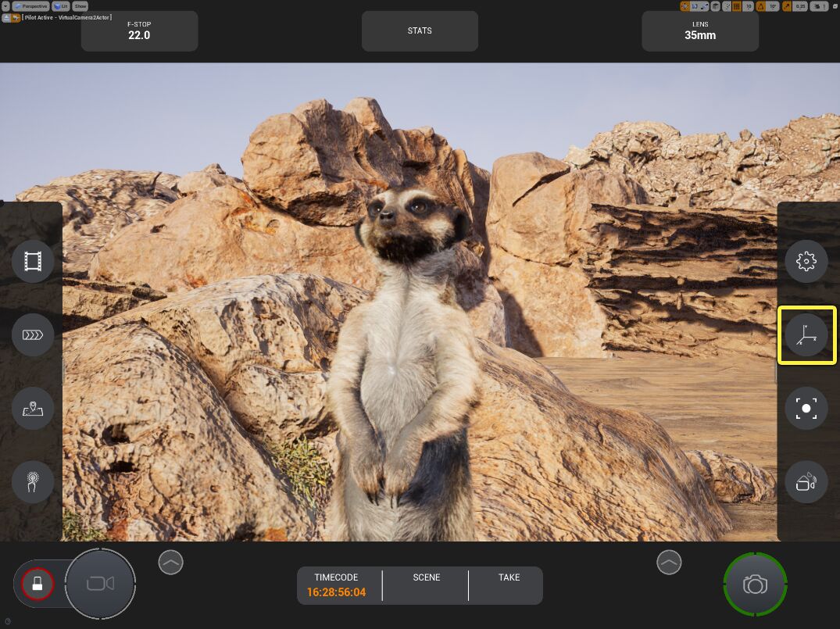Click the STATS button
This screenshot has width=840, height=629.
click(x=420, y=31)
